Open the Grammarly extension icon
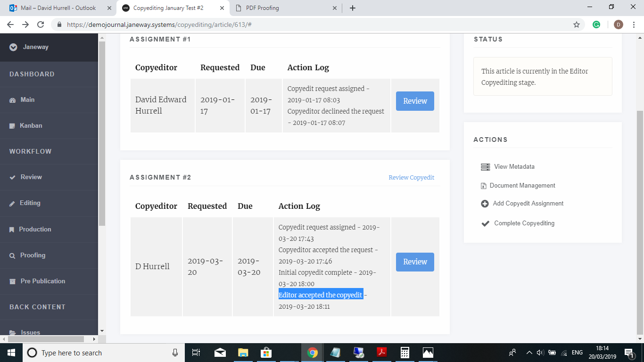Screen dimensions: 644x362 pos(596,25)
